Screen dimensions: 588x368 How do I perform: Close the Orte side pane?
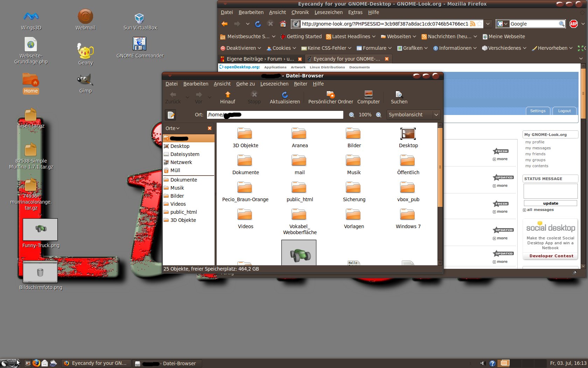(210, 128)
